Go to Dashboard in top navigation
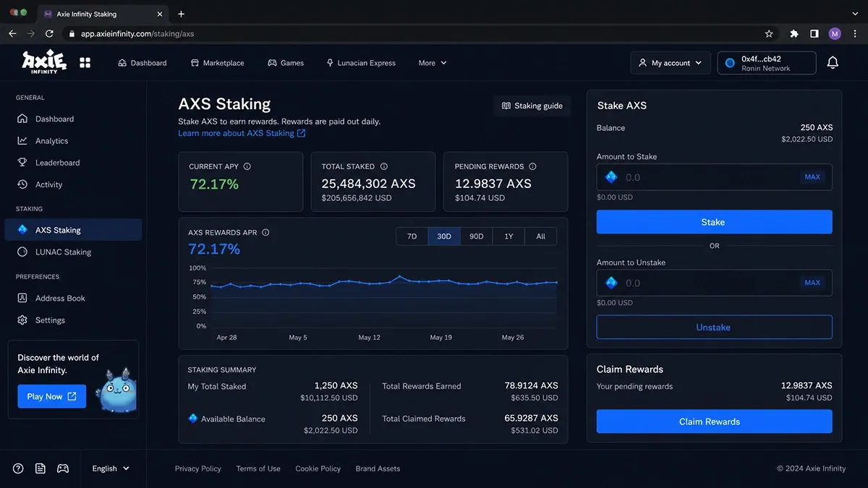The image size is (868, 488). pyautogui.click(x=142, y=63)
